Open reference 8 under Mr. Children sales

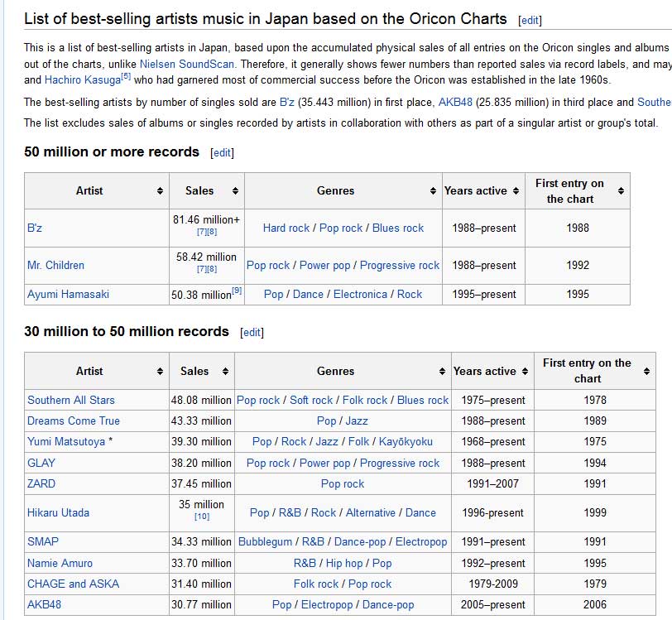(x=212, y=269)
